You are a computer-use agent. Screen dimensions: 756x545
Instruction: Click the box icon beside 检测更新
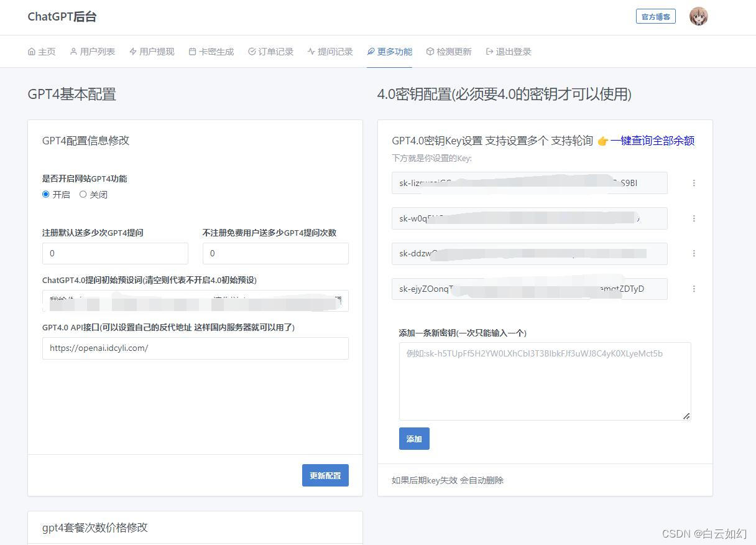click(x=430, y=52)
